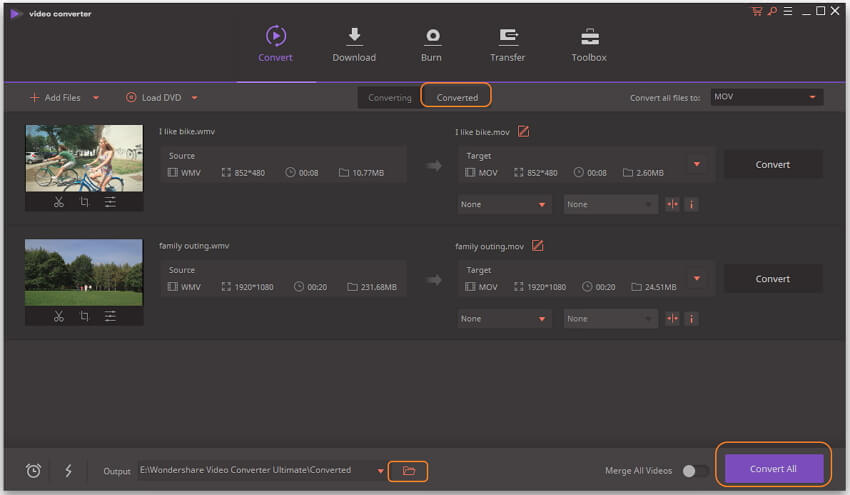The height and width of the screenshot is (495, 850).
Task: Open second None dropdown for family outing
Action: coord(610,319)
